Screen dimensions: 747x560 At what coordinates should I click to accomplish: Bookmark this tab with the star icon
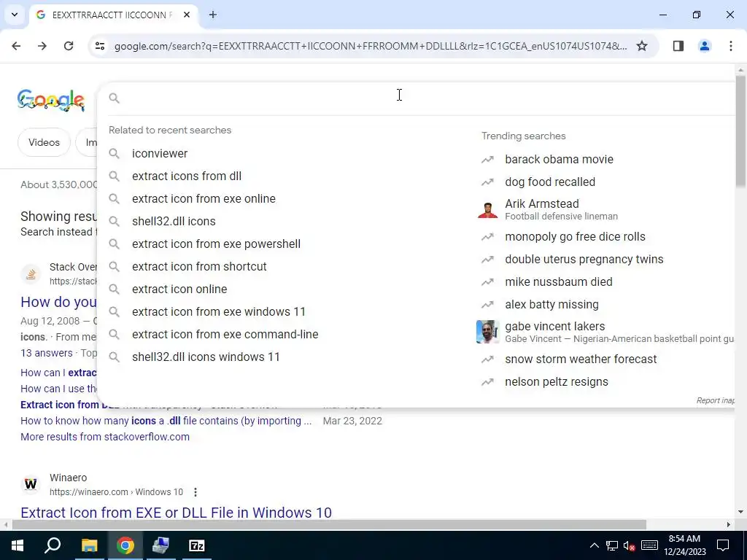[x=642, y=46]
